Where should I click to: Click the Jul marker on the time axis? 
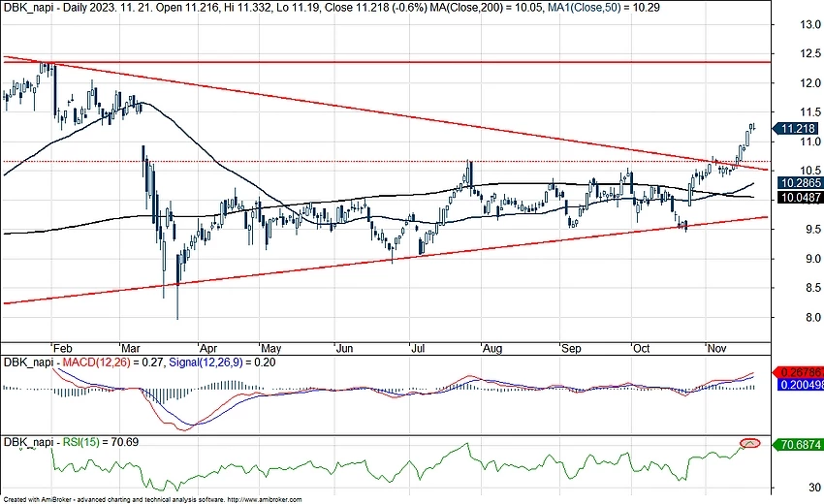[x=419, y=346]
